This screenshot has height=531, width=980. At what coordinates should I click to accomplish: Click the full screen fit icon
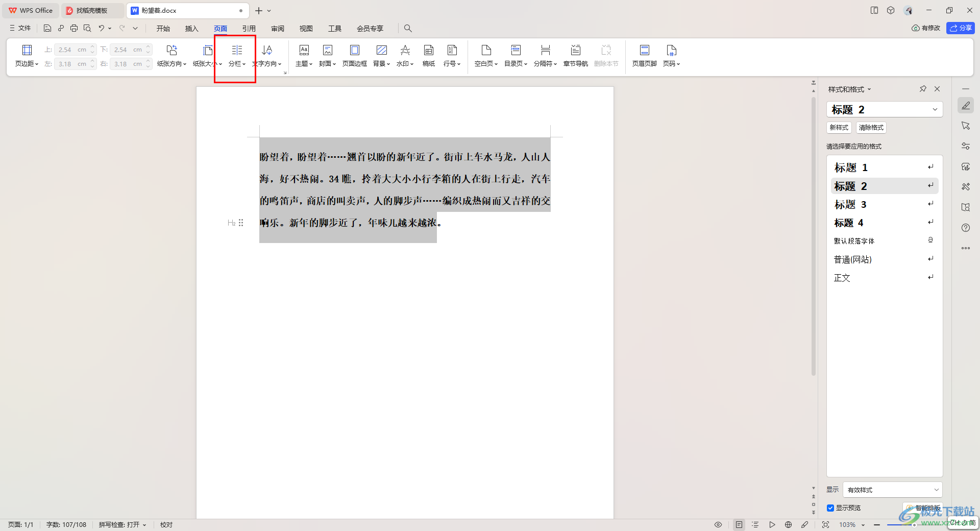tap(825, 524)
